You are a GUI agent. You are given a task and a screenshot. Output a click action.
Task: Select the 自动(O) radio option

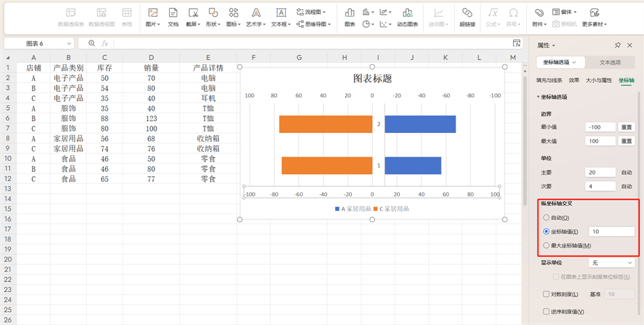(547, 218)
